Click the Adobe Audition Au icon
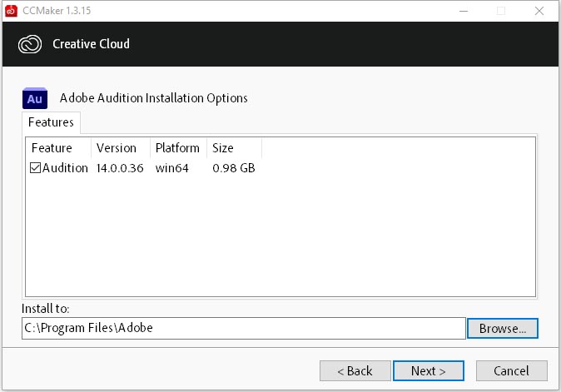Screen dimensions: 561x392 [x=35, y=98]
